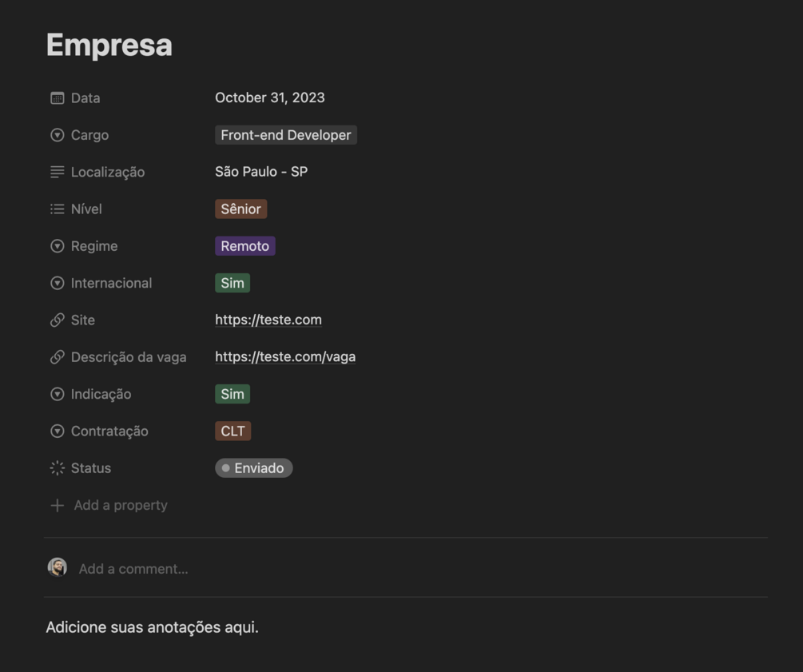Click the plus icon to add a property
Screen dimensions: 803x672
click(58, 506)
